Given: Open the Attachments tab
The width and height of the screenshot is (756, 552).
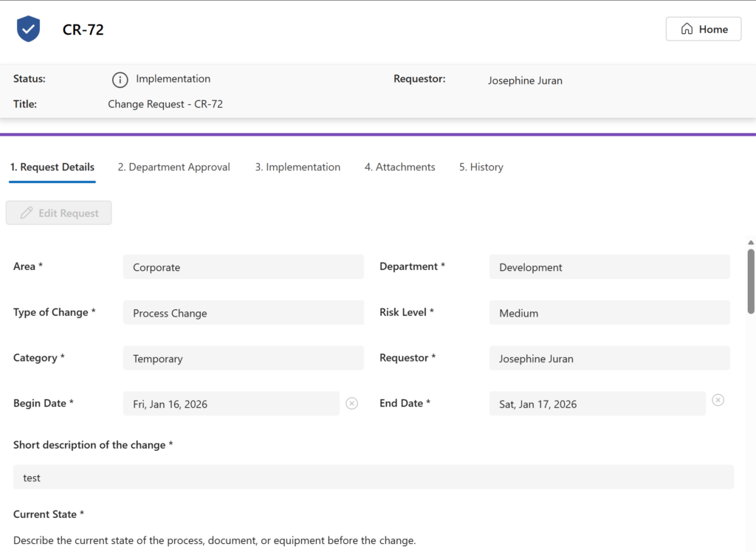Looking at the screenshot, I should point(399,168).
